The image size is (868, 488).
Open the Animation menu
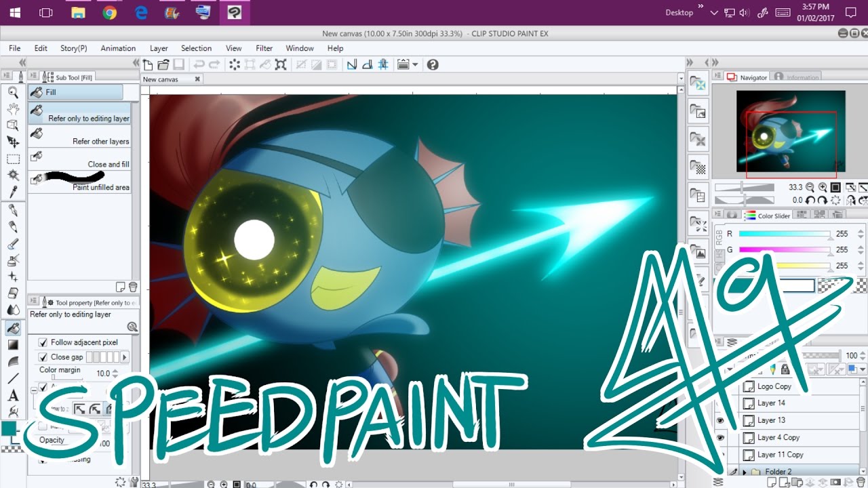click(118, 48)
